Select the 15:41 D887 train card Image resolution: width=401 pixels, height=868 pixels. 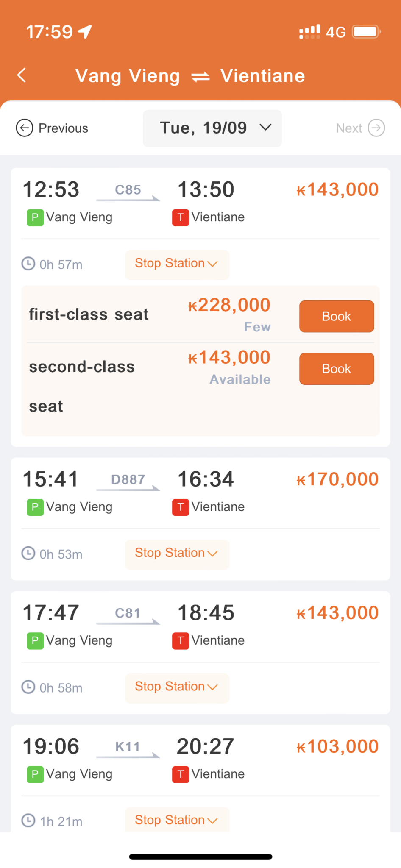pos(200,494)
